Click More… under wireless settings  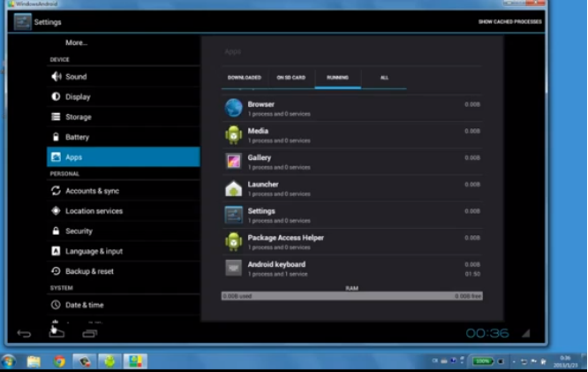(77, 42)
